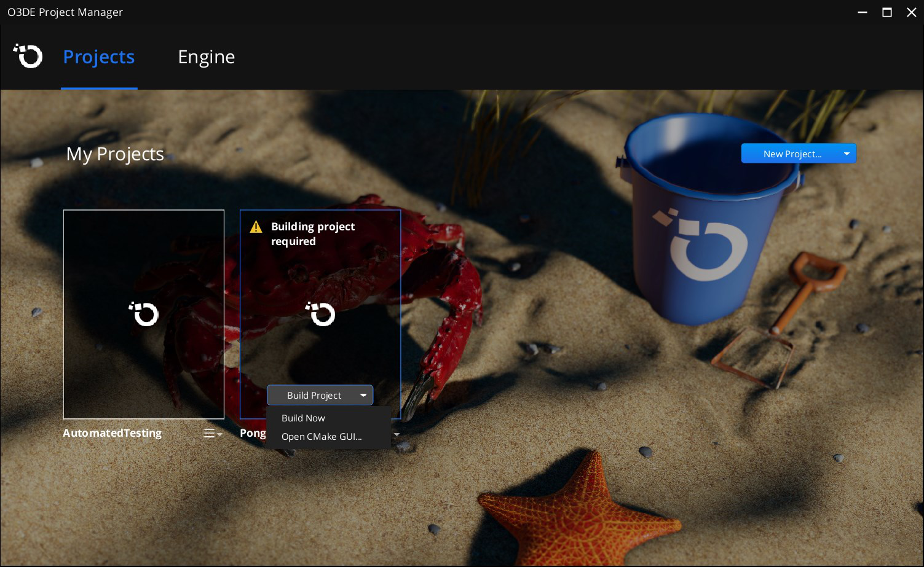
Task: Click the Pong project name label
Action: [x=253, y=433]
